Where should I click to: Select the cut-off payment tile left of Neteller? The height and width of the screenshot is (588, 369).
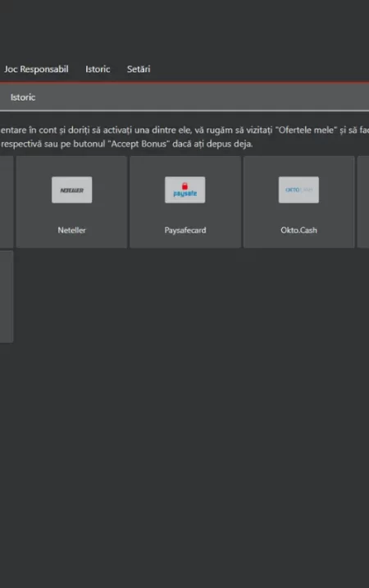click(7, 202)
